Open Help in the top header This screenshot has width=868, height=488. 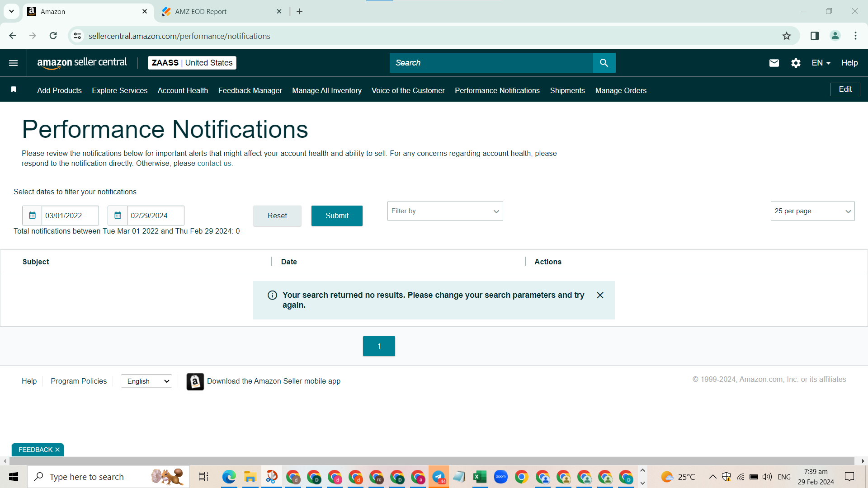[x=849, y=63]
